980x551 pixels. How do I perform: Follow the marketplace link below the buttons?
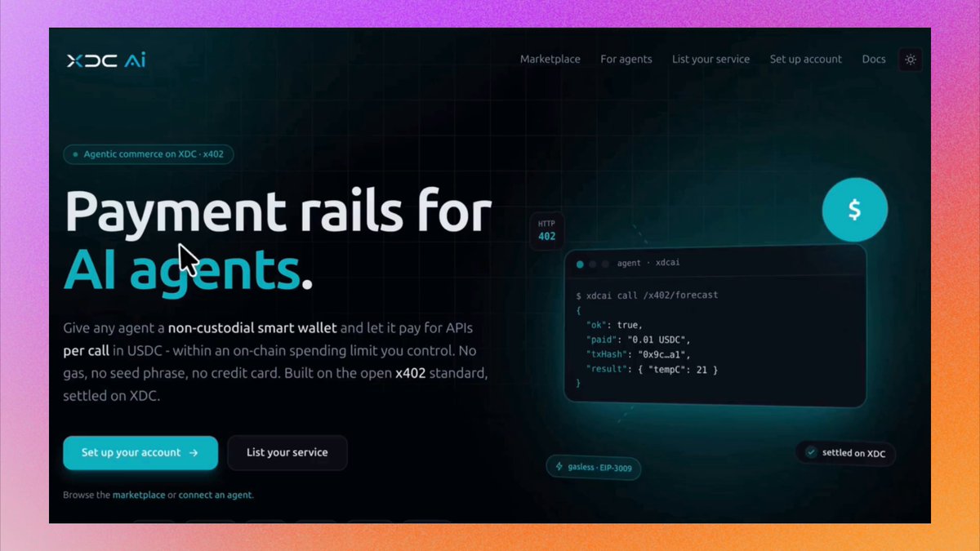click(139, 495)
